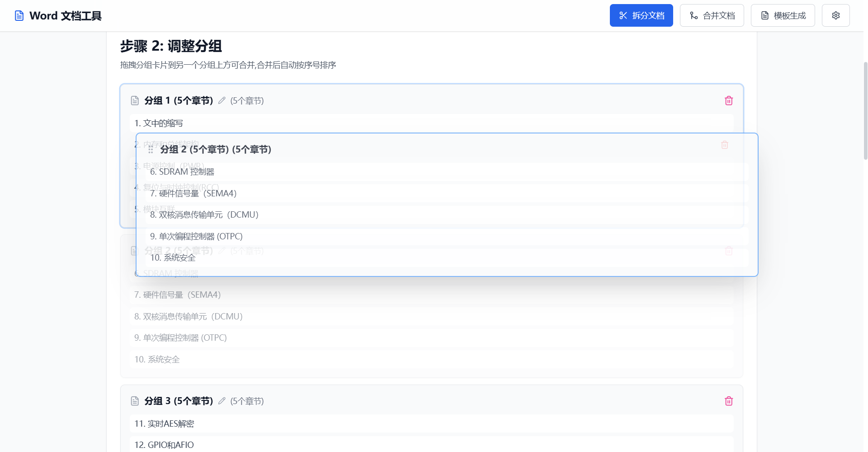Select chapter 12. GPIO和AFIO
This screenshot has width=868, height=452.
pyautogui.click(x=431, y=445)
